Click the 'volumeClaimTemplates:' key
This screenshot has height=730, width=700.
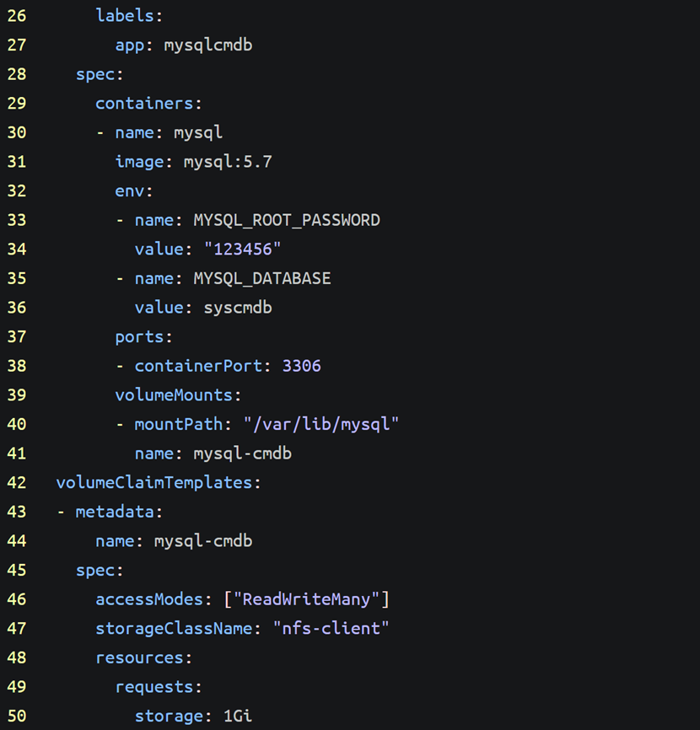point(159,483)
